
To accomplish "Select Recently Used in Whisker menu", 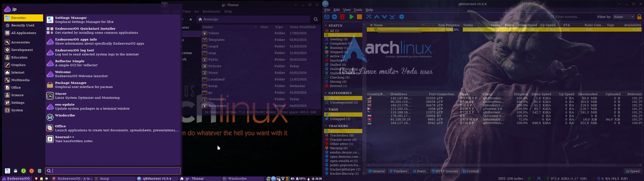I will 23,25.
